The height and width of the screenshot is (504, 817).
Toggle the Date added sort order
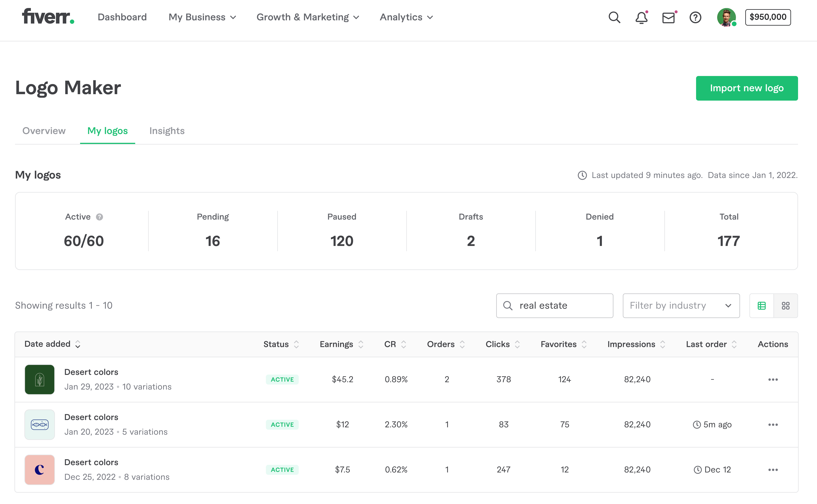point(78,344)
